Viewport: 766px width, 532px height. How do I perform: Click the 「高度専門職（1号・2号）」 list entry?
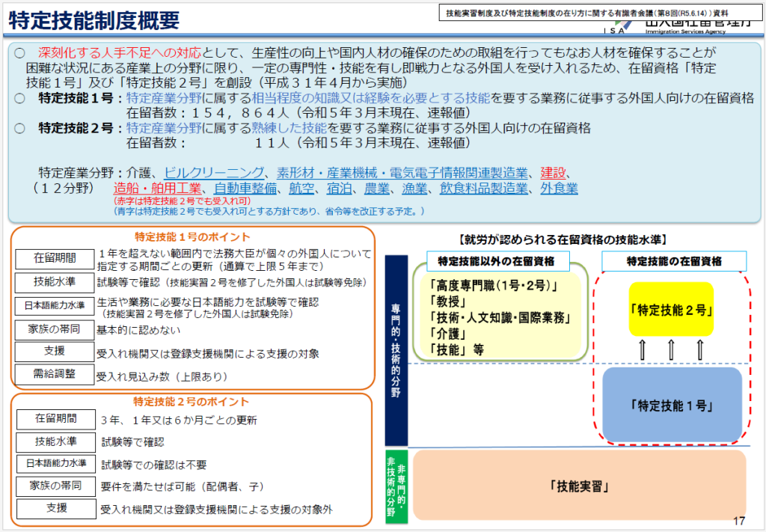492,286
